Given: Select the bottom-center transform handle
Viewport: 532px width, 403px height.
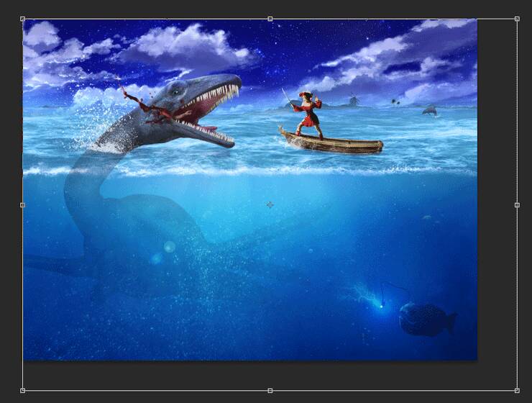Looking at the screenshot, I should [x=270, y=390].
